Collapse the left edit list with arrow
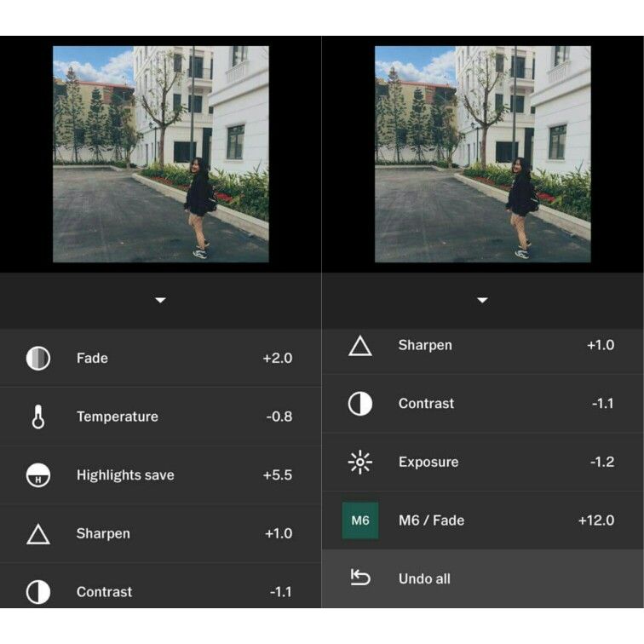 [160, 300]
